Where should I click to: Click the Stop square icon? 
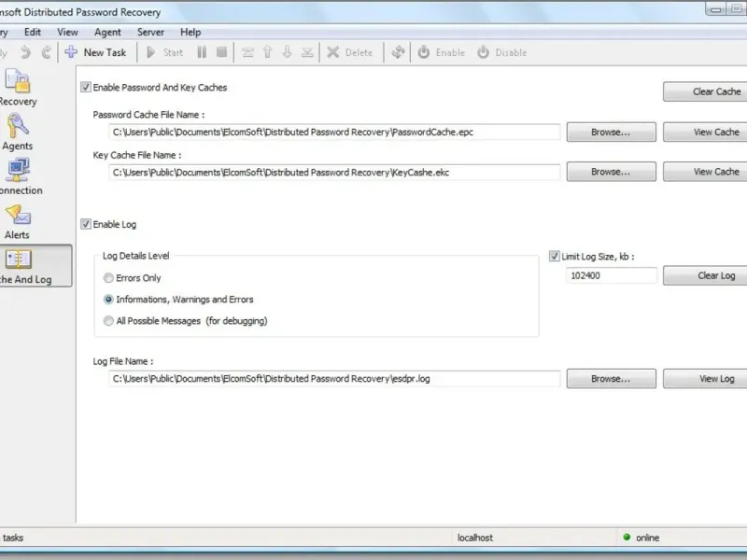click(x=221, y=52)
